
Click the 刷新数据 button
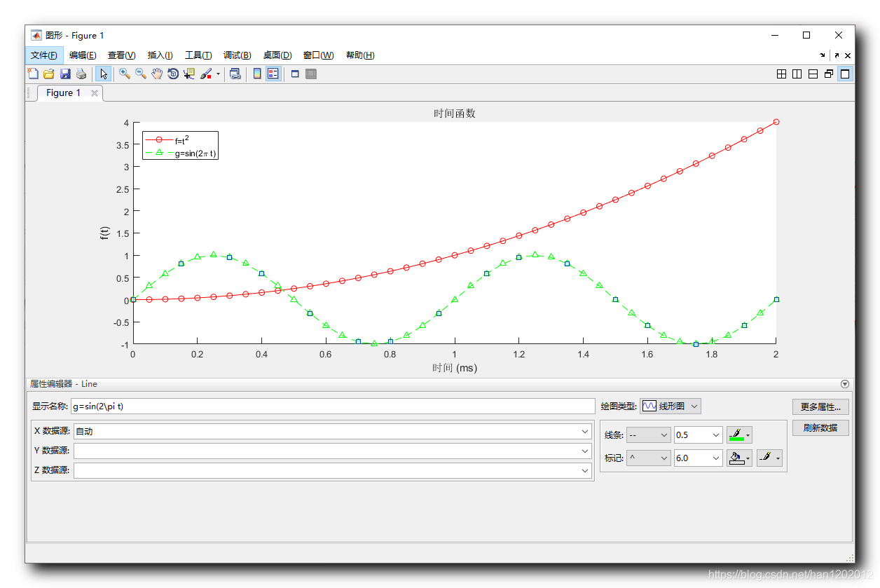820,428
